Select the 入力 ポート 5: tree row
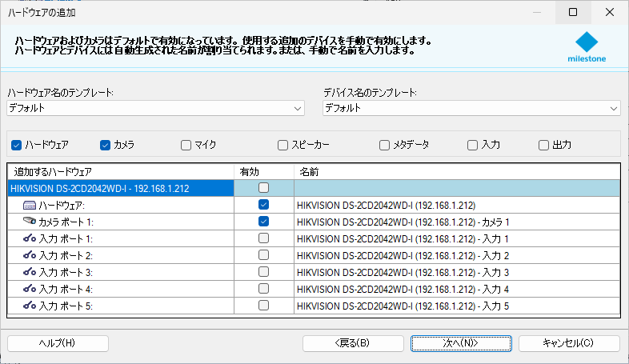629x364 pixels. coord(120,306)
